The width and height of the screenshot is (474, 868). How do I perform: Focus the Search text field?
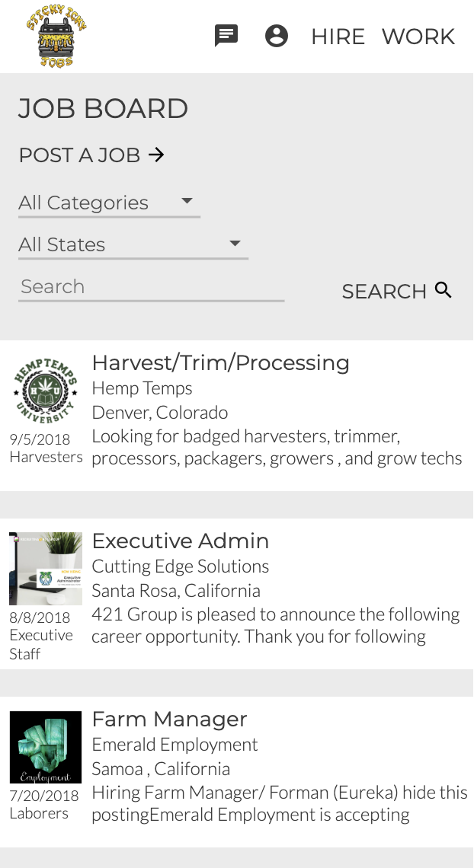[x=151, y=287]
